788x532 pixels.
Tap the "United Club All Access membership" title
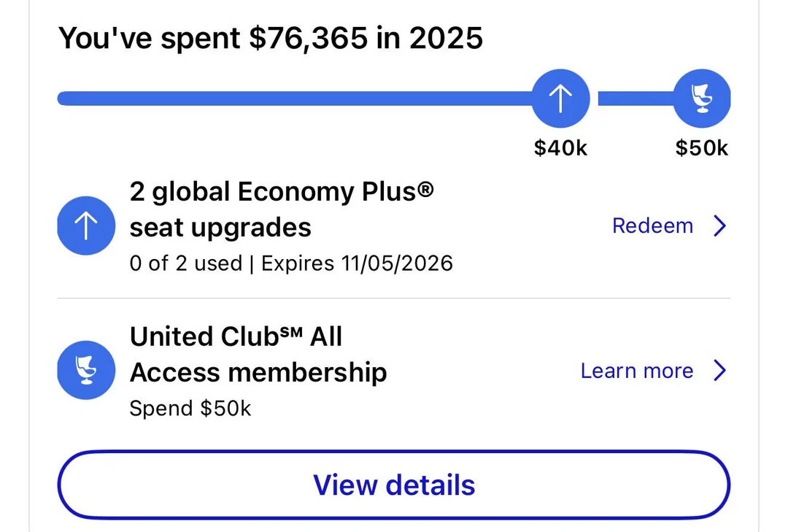258,355
